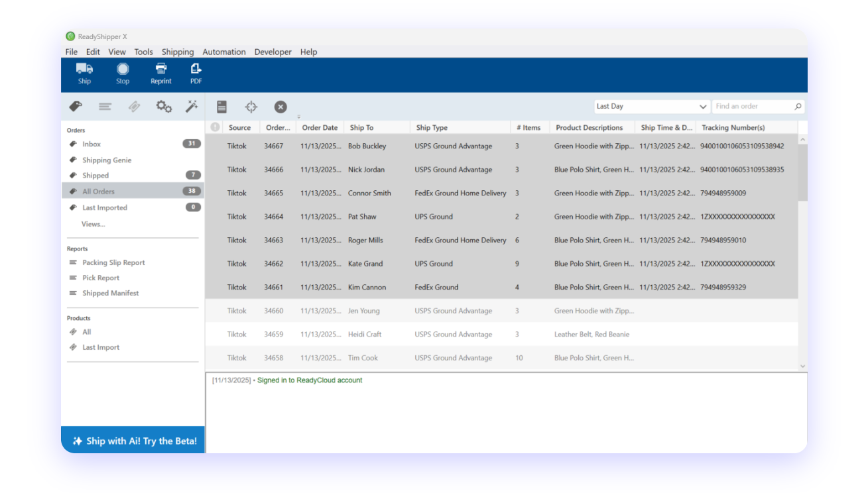Click the circled X cancel icon
This screenshot has width=868, height=493.
point(280,107)
